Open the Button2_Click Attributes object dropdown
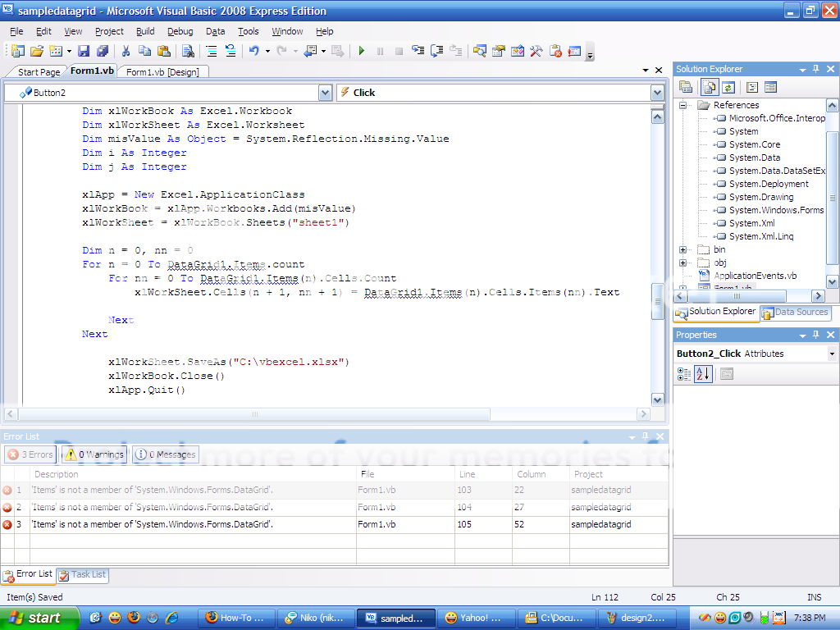 point(832,354)
